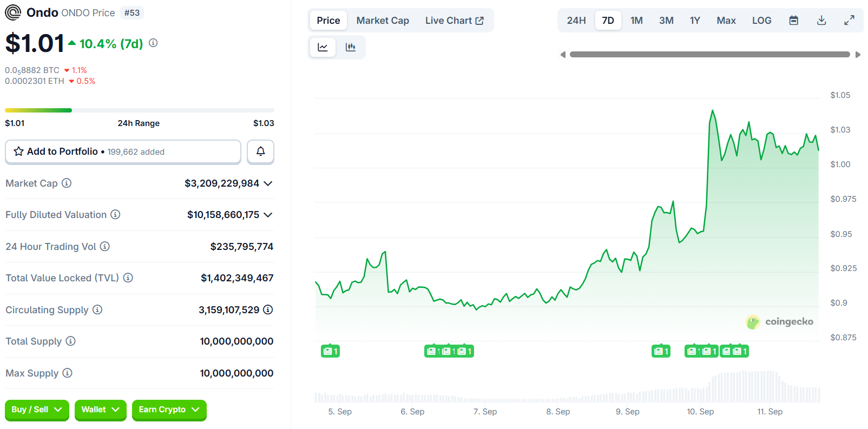The image size is (868, 429).
Task: Open news marker near 5. Sep
Action: pos(330,352)
